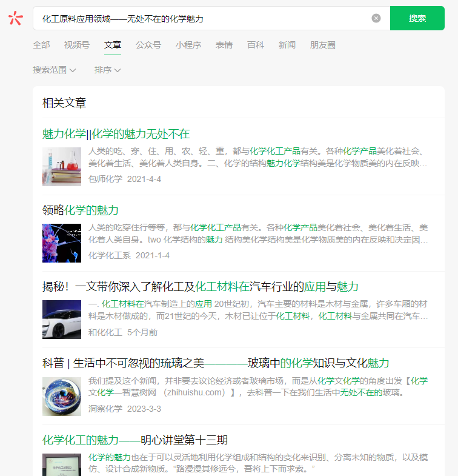The width and height of the screenshot is (458, 476).
Task: Click the snippet mentioning 20世纪初 汽车
Action: [258, 310]
